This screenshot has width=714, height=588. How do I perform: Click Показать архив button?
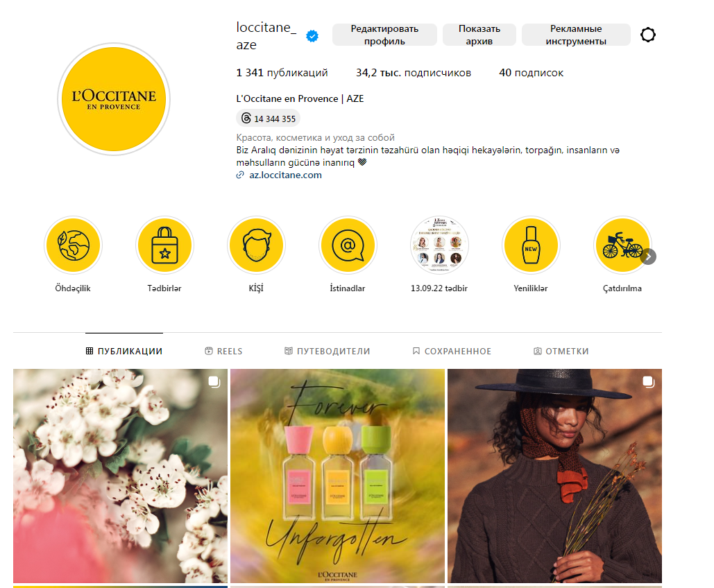479,35
